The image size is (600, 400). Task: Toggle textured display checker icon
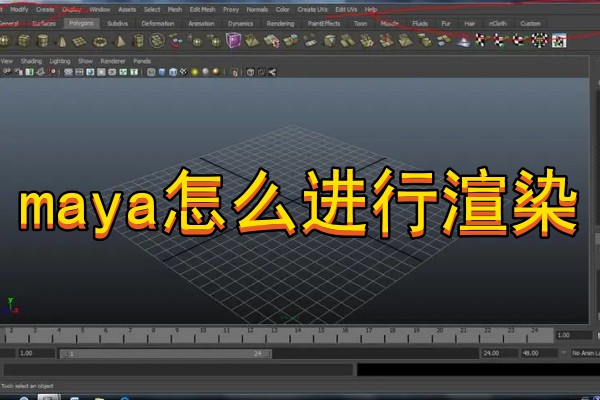pos(184,72)
